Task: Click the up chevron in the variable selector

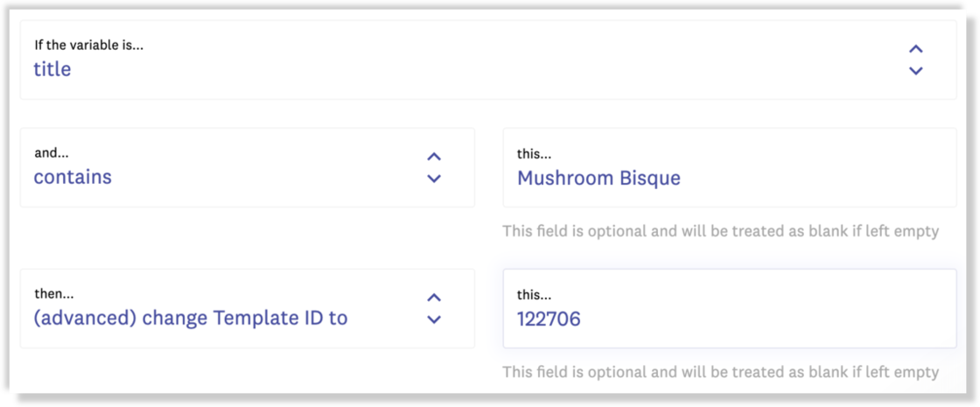Action: coord(915,49)
